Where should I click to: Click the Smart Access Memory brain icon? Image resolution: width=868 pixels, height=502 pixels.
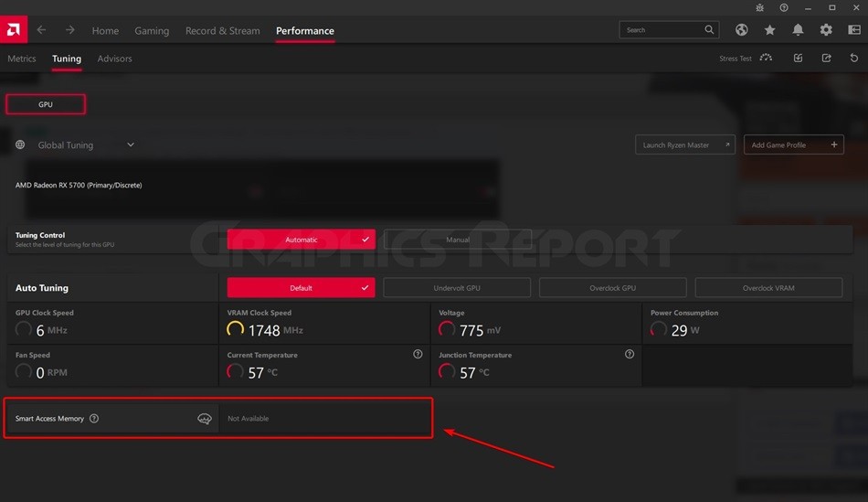[205, 419]
